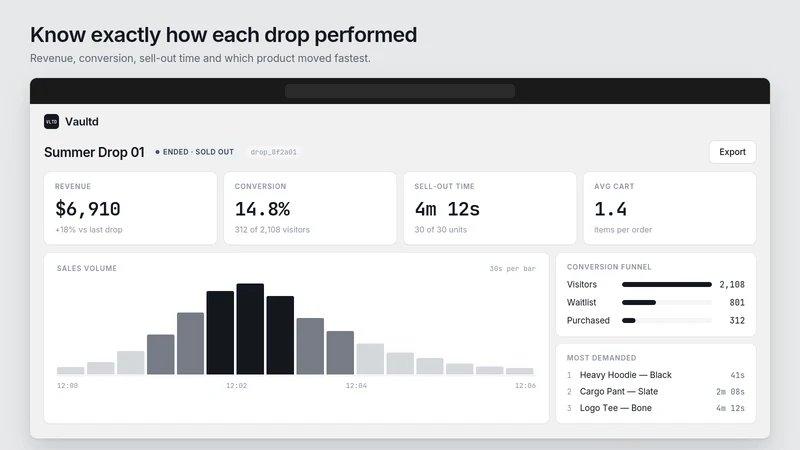Screen dimensions: 800x450
Task: Click the 12:02 chart axis label
Action: [237, 386]
